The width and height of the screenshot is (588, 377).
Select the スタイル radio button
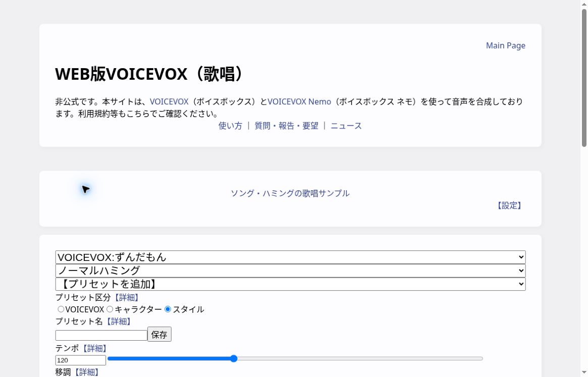coord(168,309)
